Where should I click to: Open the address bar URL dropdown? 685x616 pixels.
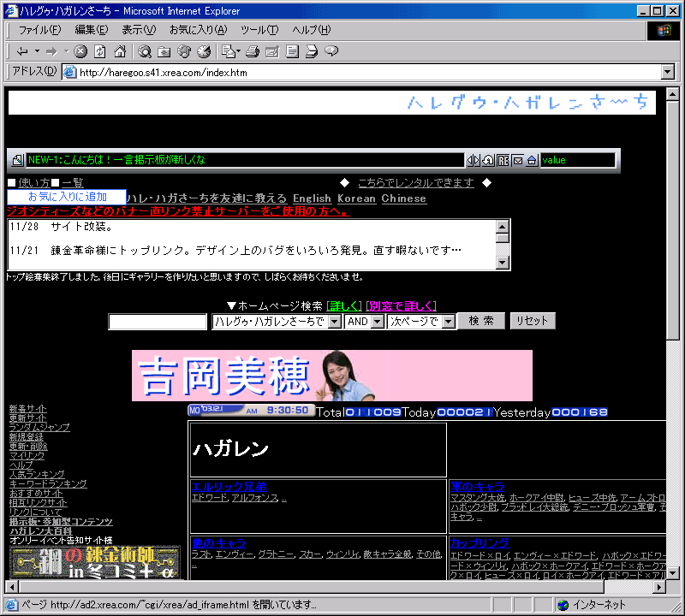668,72
